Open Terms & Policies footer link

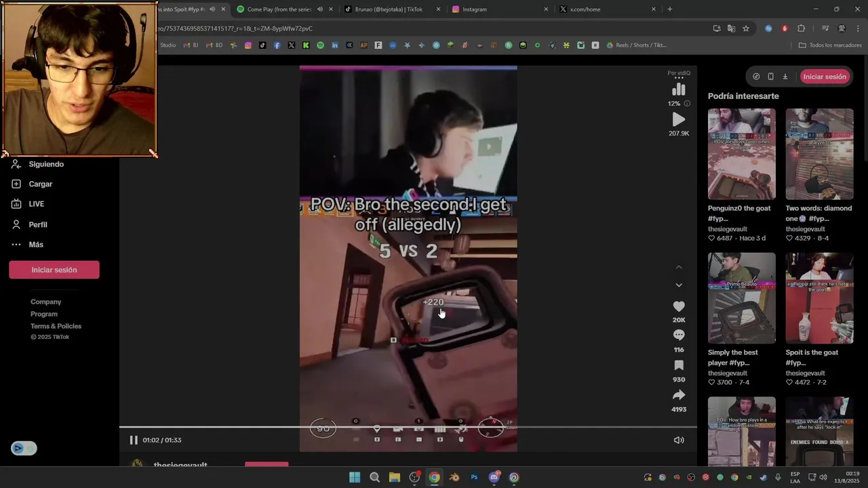point(56,326)
